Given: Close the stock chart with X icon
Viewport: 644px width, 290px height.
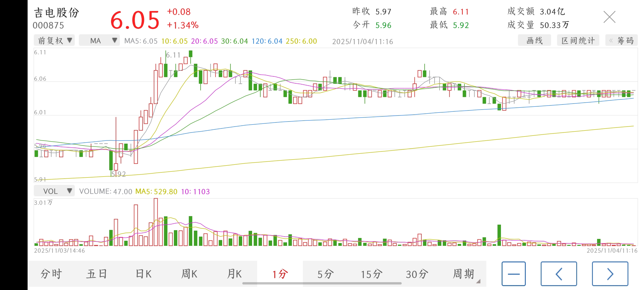Looking at the screenshot, I should [x=609, y=17].
